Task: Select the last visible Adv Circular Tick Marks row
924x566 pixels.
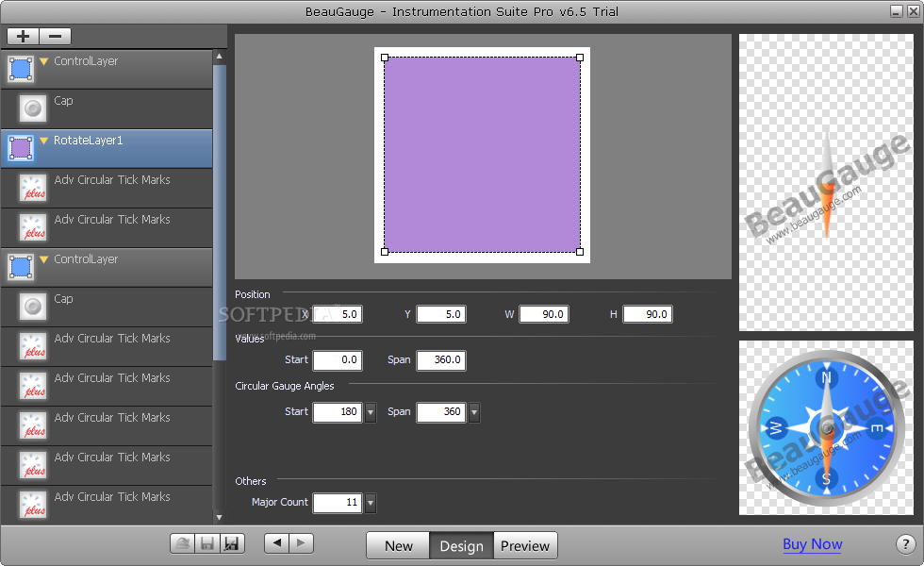Action: pyautogui.click(x=107, y=505)
